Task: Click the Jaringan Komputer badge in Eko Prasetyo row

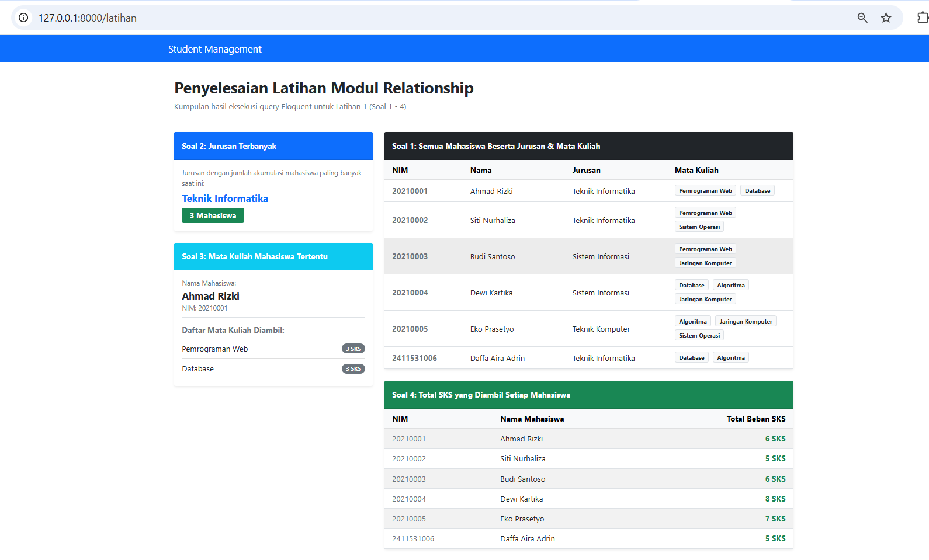Action: [746, 321]
